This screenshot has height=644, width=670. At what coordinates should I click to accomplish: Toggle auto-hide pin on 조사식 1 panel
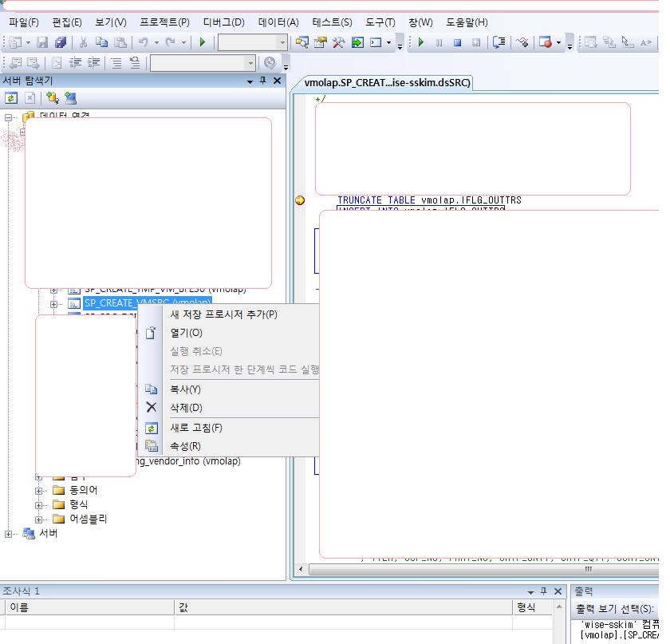543,591
